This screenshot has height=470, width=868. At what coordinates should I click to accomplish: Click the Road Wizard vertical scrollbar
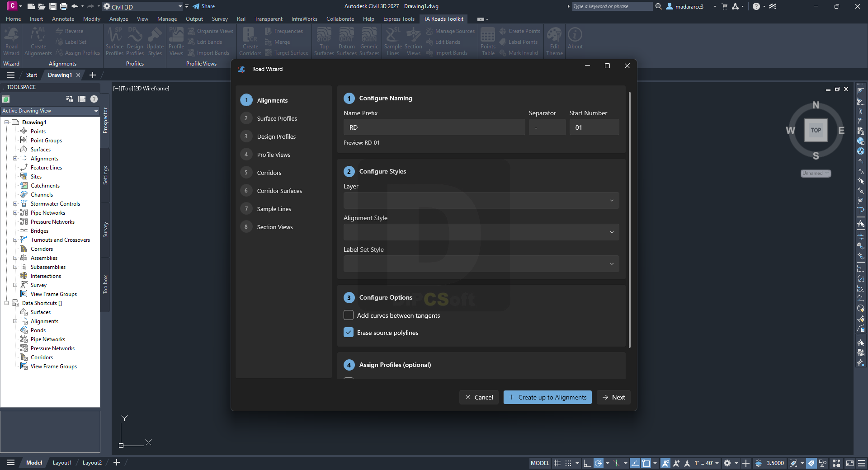629,219
